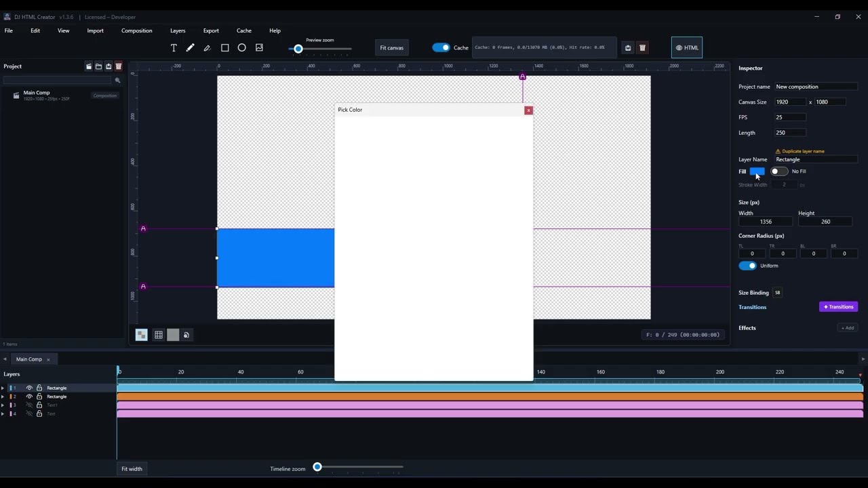Click the new composition clapperboard icon in Project panel
Screen dimensions: 868x488
(89, 66)
